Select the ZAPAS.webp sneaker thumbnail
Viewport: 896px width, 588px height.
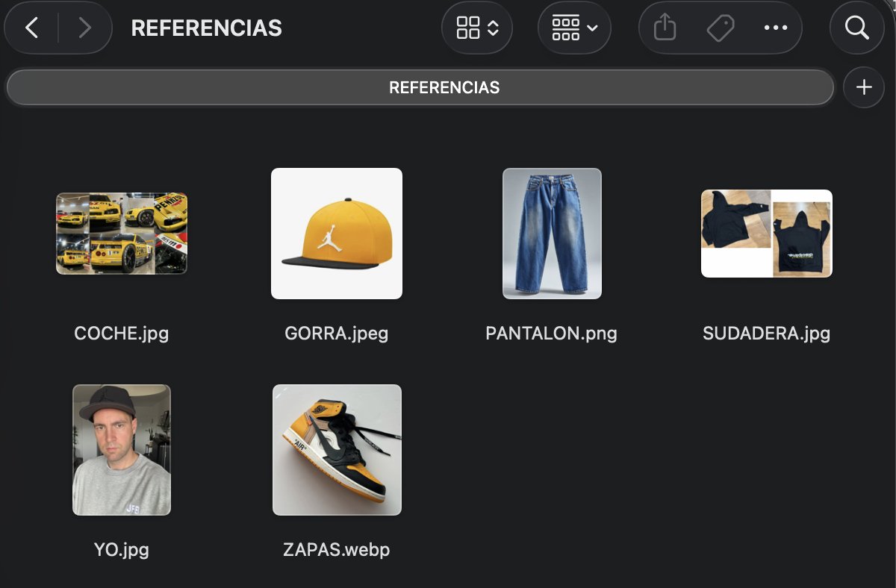[x=337, y=450]
